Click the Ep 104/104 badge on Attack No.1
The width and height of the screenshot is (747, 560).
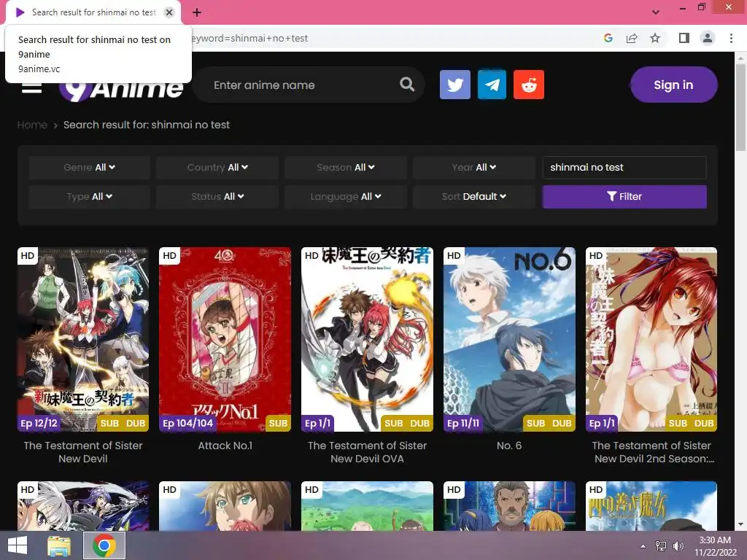tap(187, 423)
